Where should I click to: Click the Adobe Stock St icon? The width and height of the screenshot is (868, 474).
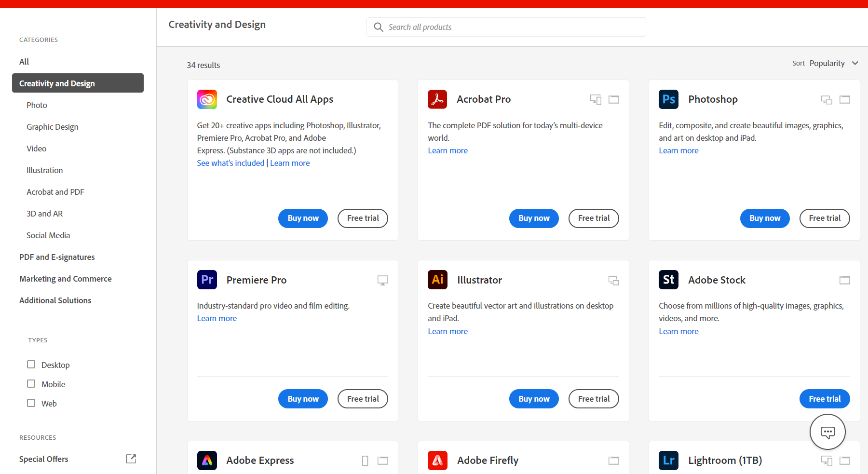tap(668, 280)
